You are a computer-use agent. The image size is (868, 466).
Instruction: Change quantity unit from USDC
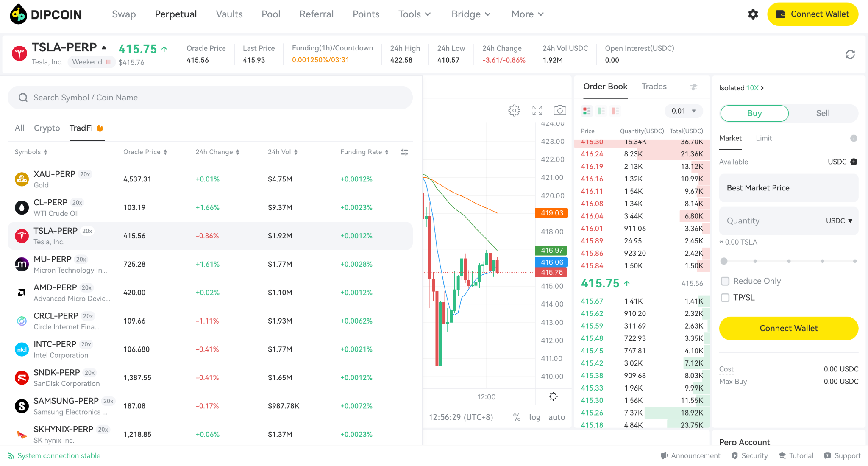coord(839,221)
